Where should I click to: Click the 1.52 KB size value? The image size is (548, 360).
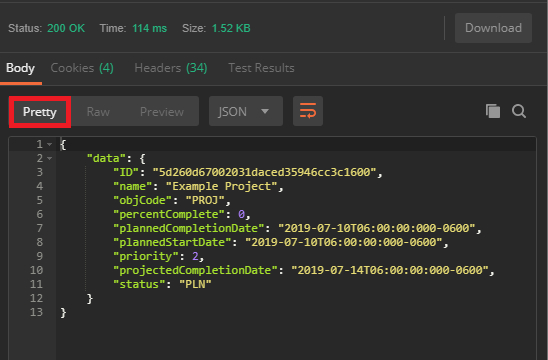[x=231, y=28]
